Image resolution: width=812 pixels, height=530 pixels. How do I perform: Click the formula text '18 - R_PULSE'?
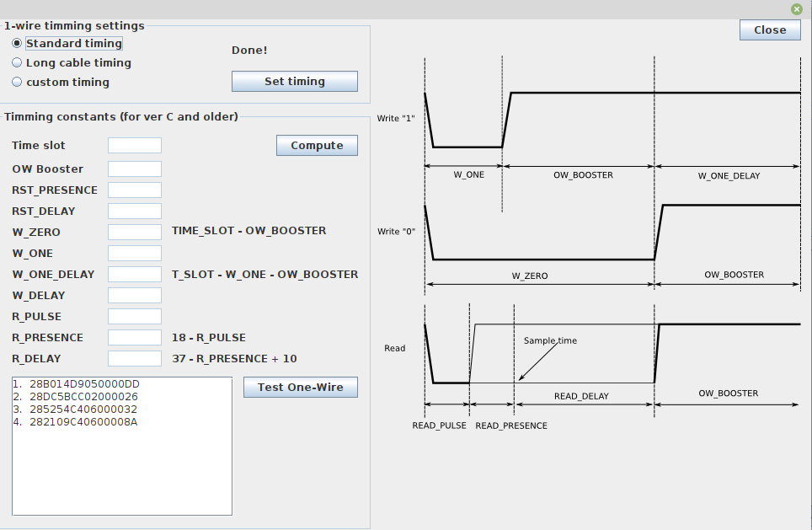209,337
